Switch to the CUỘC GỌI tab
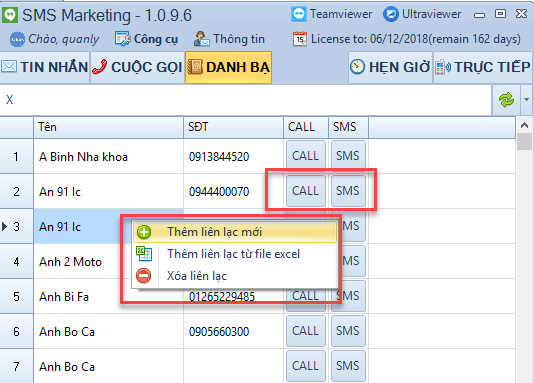This screenshot has height=383, width=534. 138,67
